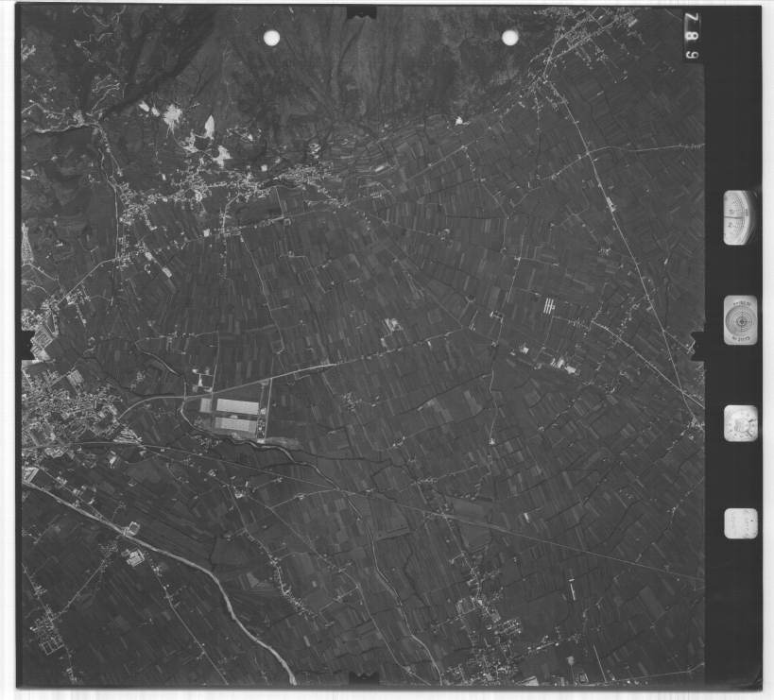774x700 pixels.
Task: Select the clock dial in margin
Action: coord(740,423)
